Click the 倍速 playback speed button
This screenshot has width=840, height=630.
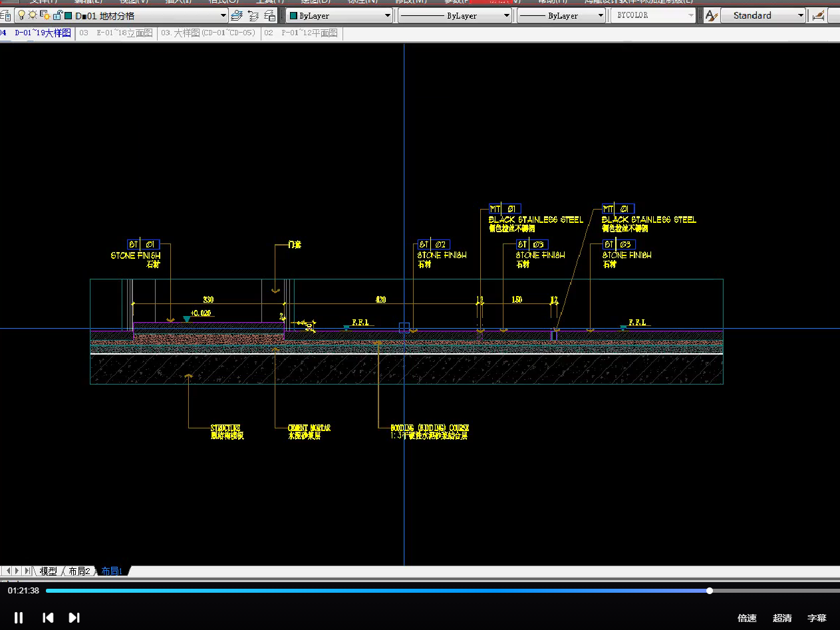click(x=747, y=618)
